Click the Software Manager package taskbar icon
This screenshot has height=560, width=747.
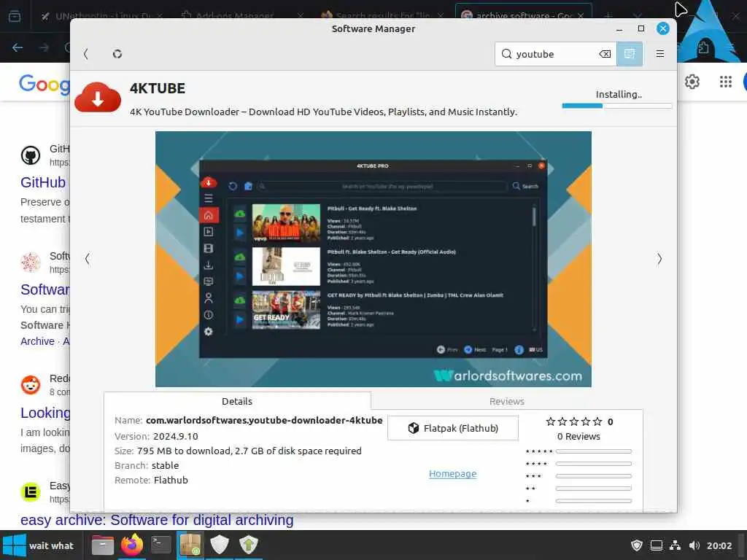(190, 545)
